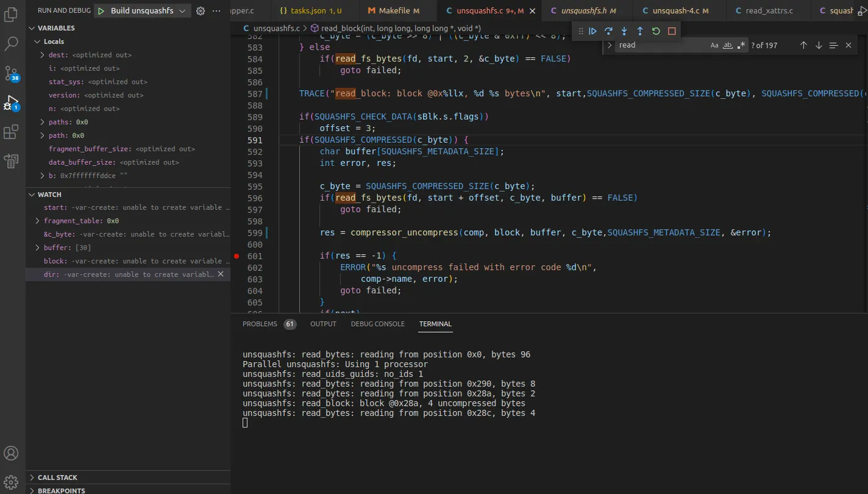Open launch.json with the gear icon

(x=201, y=11)
